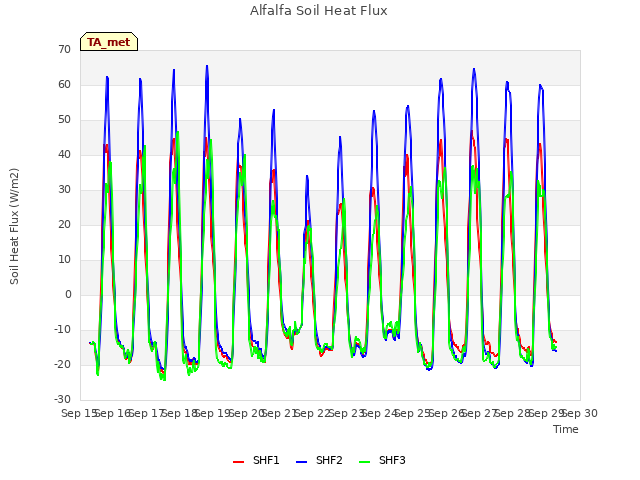Click the Sep 18 x-axis tick label

pos(179,413)
